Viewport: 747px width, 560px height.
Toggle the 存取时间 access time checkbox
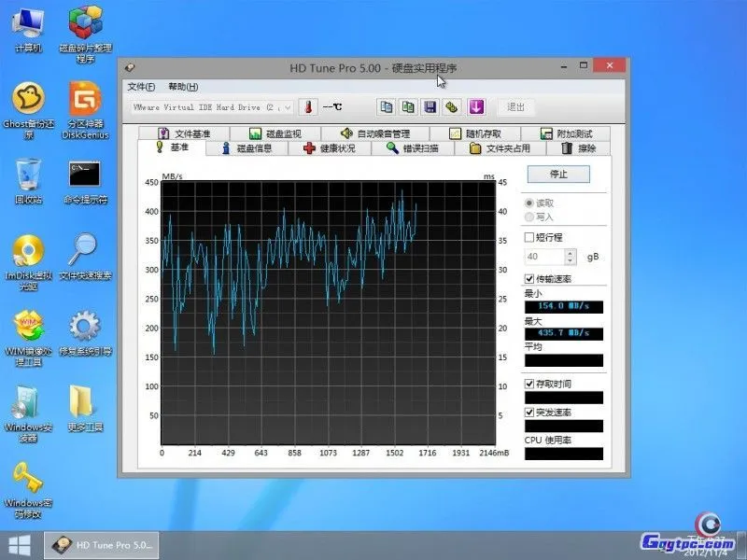coord(530,384)
